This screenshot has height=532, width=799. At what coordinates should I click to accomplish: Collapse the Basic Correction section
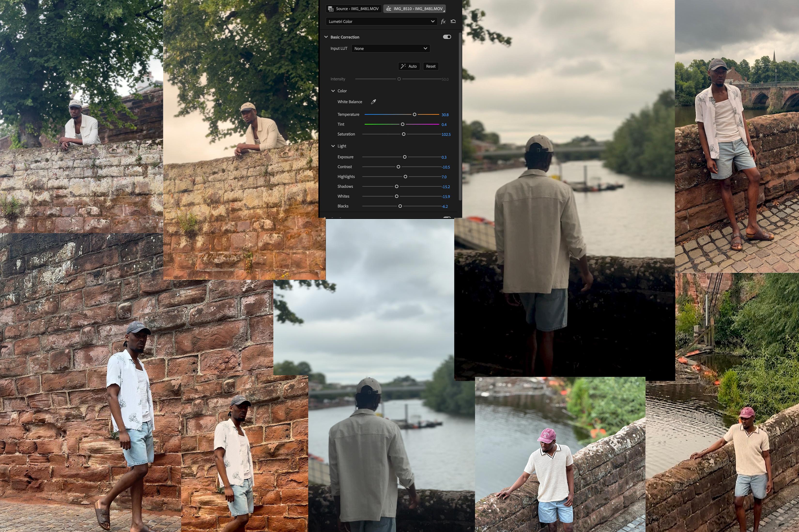point(326,37)
